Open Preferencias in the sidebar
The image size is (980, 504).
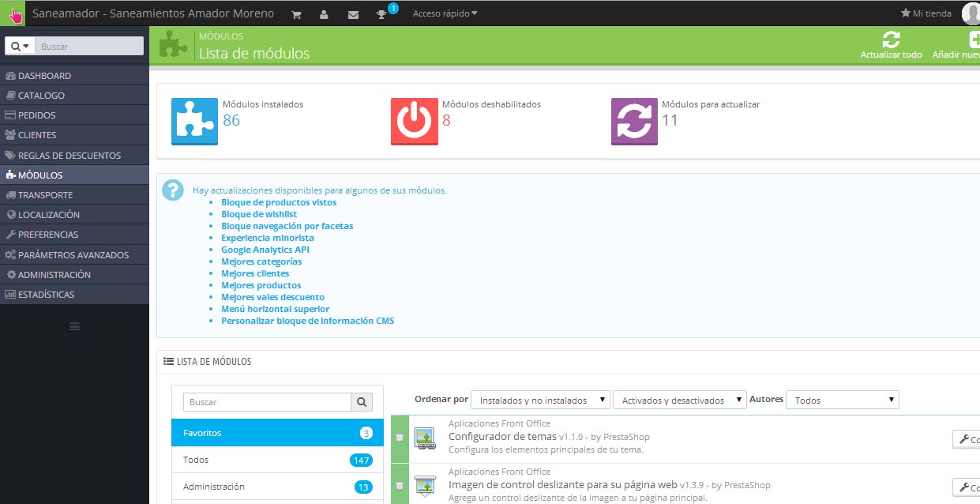point(74,235)
